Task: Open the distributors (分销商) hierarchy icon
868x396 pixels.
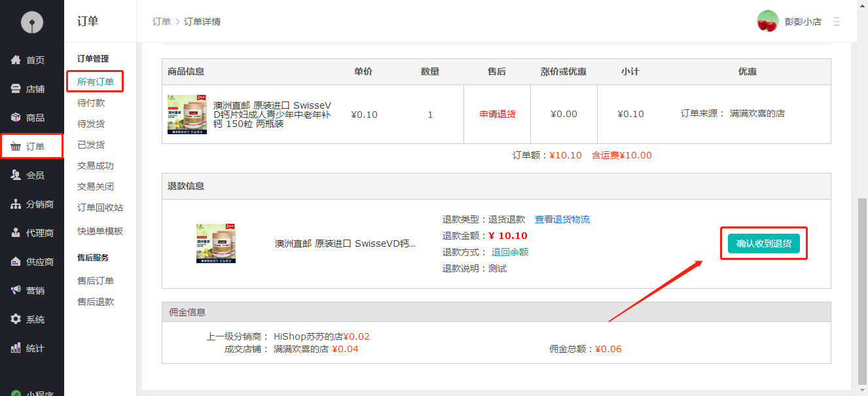Action: tap(16, 204)
